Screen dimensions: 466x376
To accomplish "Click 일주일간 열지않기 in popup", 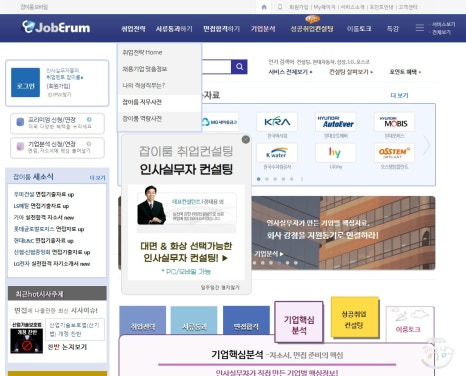I will click(220, 287).
